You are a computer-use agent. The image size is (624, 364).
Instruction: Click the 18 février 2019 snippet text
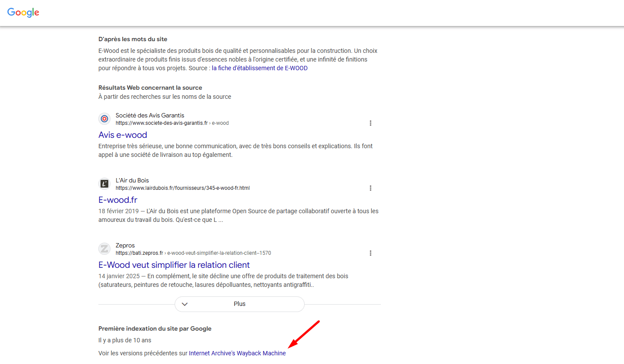tap(238, 215)
